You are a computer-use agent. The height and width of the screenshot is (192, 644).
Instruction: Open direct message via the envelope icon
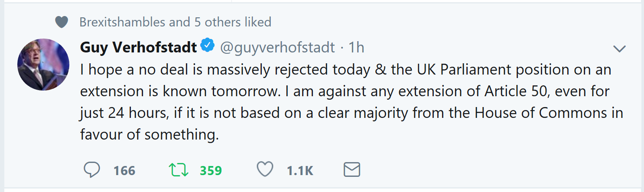[352, 170]
